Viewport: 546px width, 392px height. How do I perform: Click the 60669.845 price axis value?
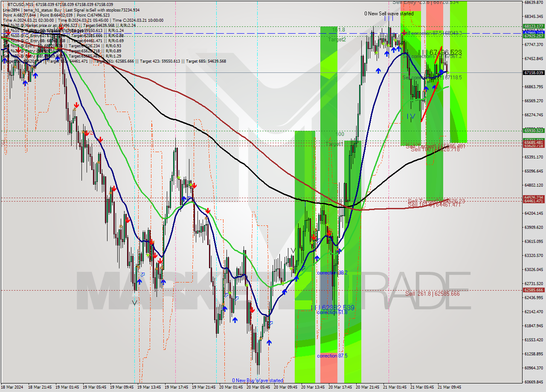pos(534,382)
